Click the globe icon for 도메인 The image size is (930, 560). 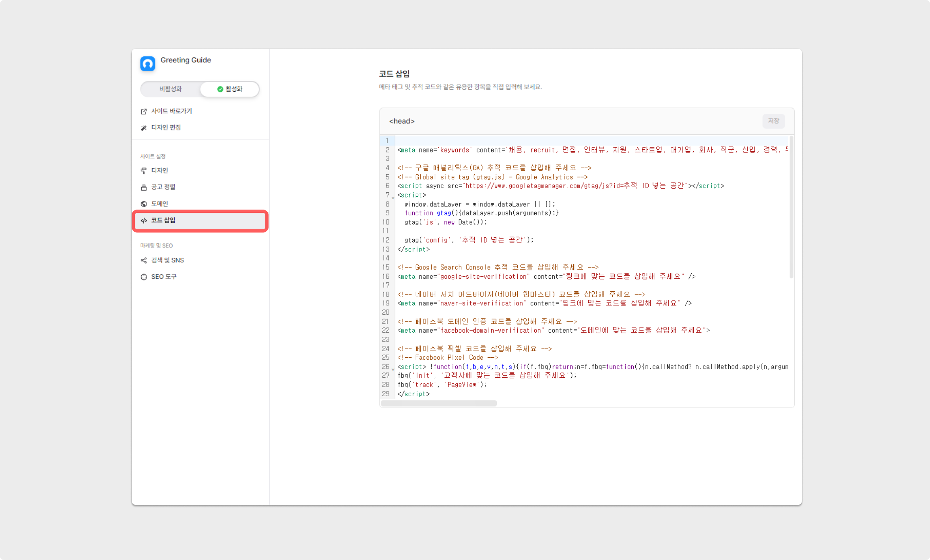click(x=144, y=204)
